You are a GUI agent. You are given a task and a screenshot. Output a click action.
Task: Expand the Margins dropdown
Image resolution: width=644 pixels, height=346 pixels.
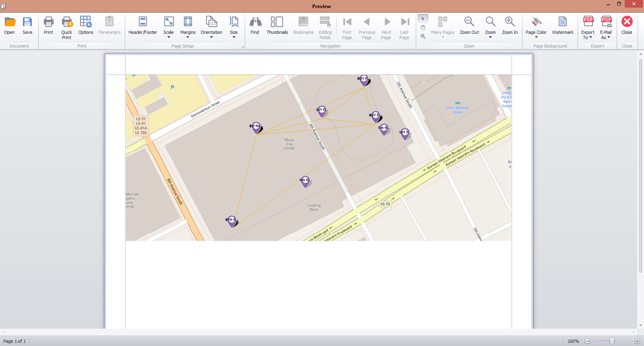[188, 27]
